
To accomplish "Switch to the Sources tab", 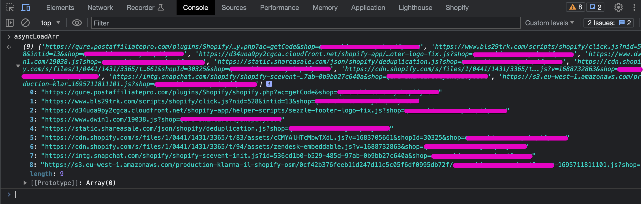I will pyautogui.click(x=234, y=8).
